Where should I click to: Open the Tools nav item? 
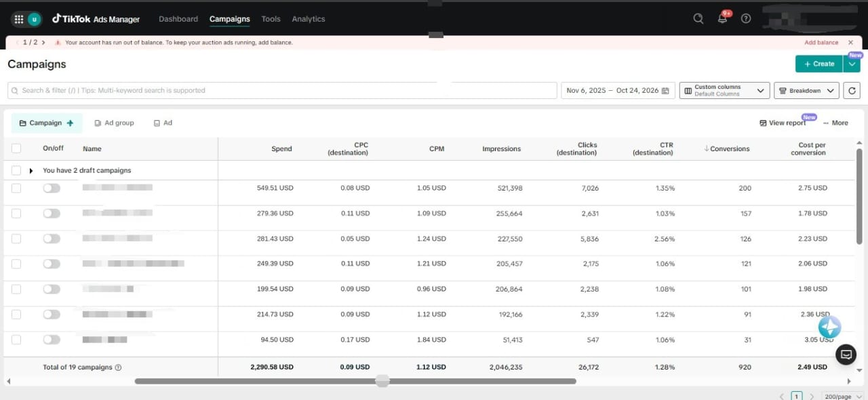pyautogui.click(x=271, y=19)
